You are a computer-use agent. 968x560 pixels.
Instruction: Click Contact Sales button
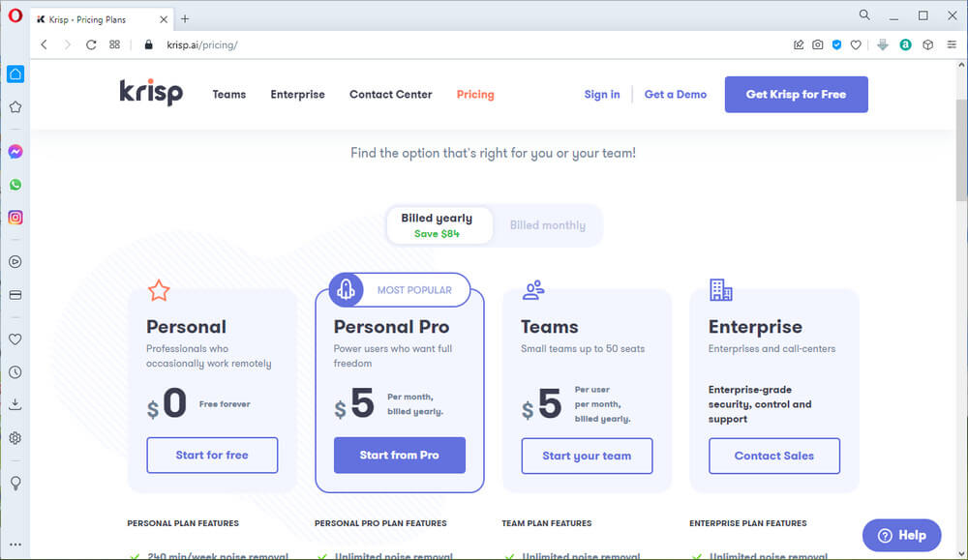click(x=774, y=456)
